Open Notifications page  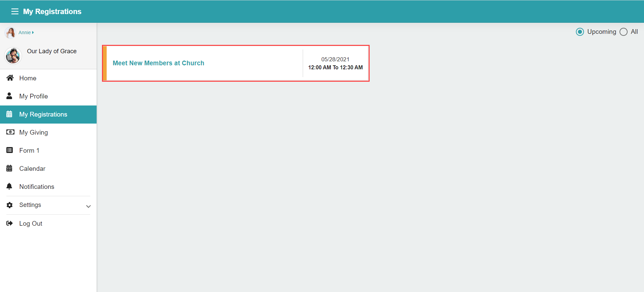click(x=48, y=187)
